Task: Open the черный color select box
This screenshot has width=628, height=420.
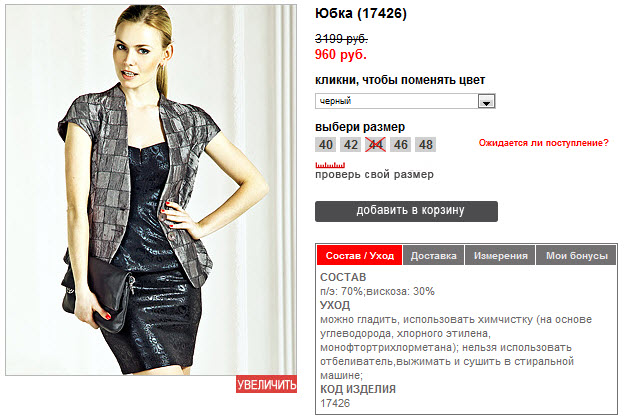Action: [405, 101]
